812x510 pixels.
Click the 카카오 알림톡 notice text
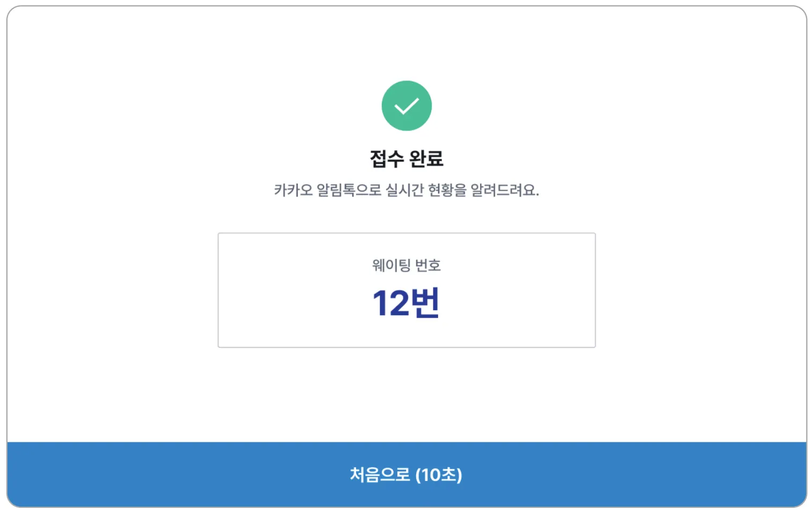407,190
